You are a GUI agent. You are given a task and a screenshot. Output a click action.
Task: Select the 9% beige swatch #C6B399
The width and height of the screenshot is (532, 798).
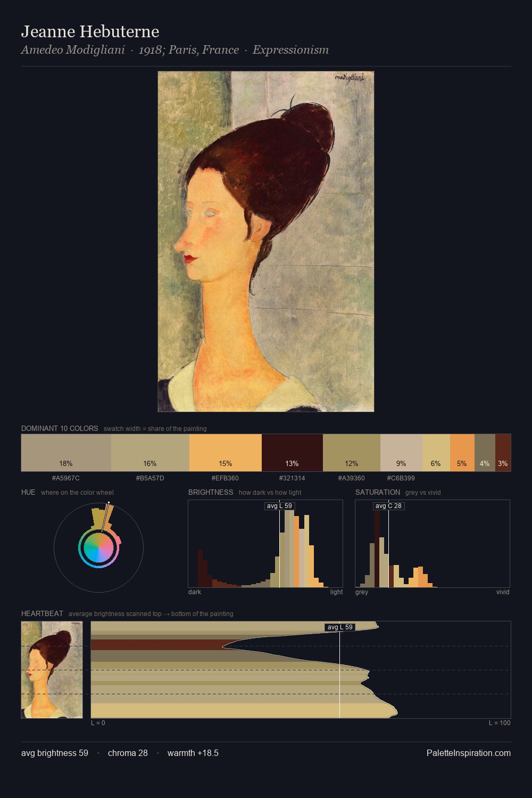(x=401, y=453)
